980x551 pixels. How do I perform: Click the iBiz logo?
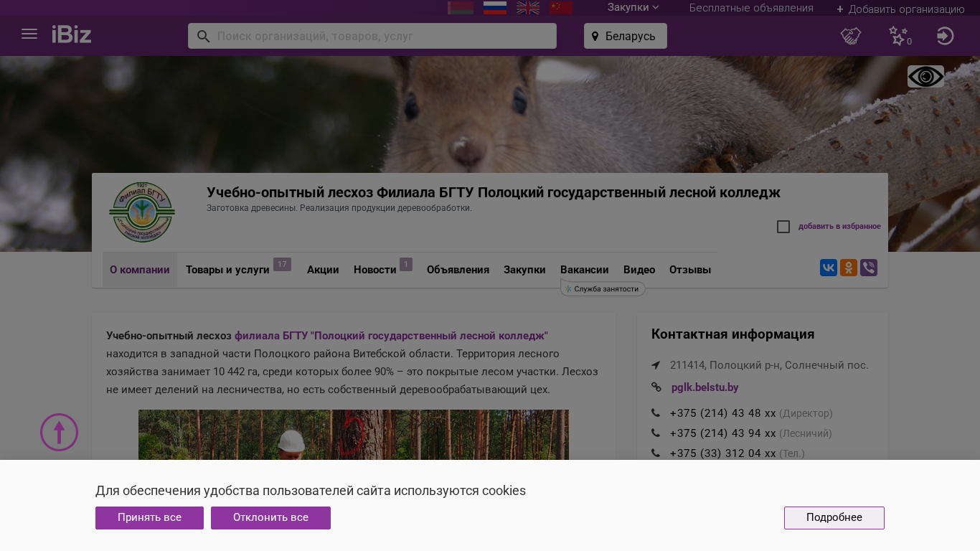point(72,34)
